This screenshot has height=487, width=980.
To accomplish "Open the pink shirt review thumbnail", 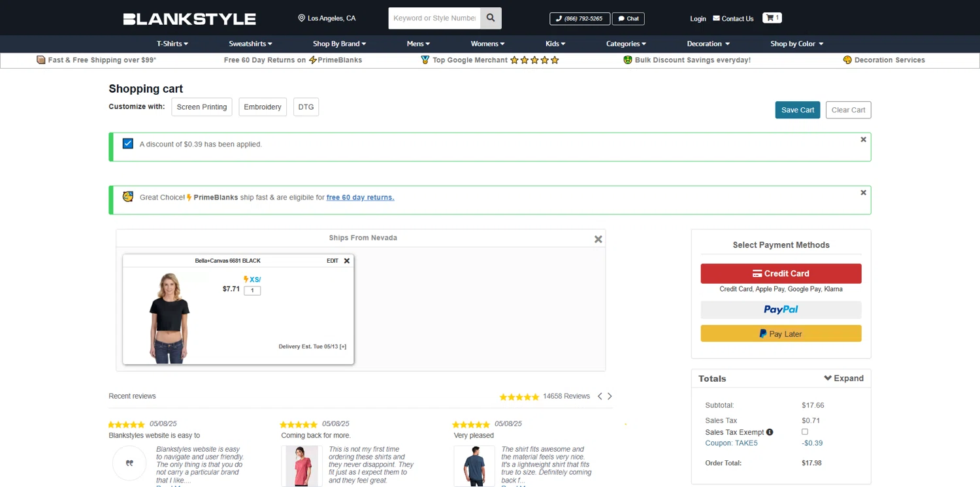I will [x=302, y=466].
